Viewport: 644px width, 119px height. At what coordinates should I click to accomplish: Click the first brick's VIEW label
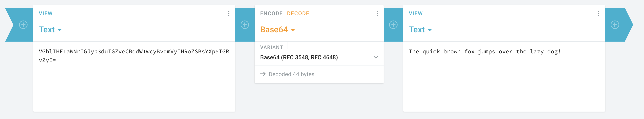[46, 13]
